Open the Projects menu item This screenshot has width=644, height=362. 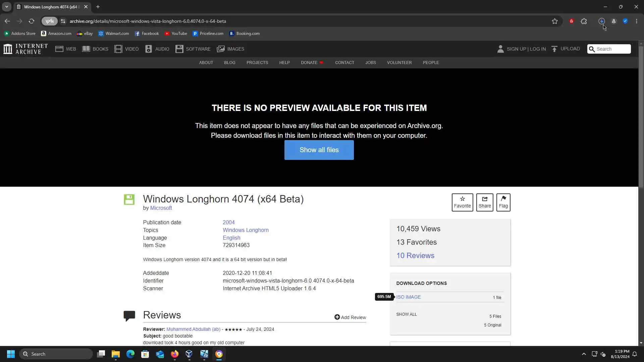pyautogui.click(x=257, y=63)
